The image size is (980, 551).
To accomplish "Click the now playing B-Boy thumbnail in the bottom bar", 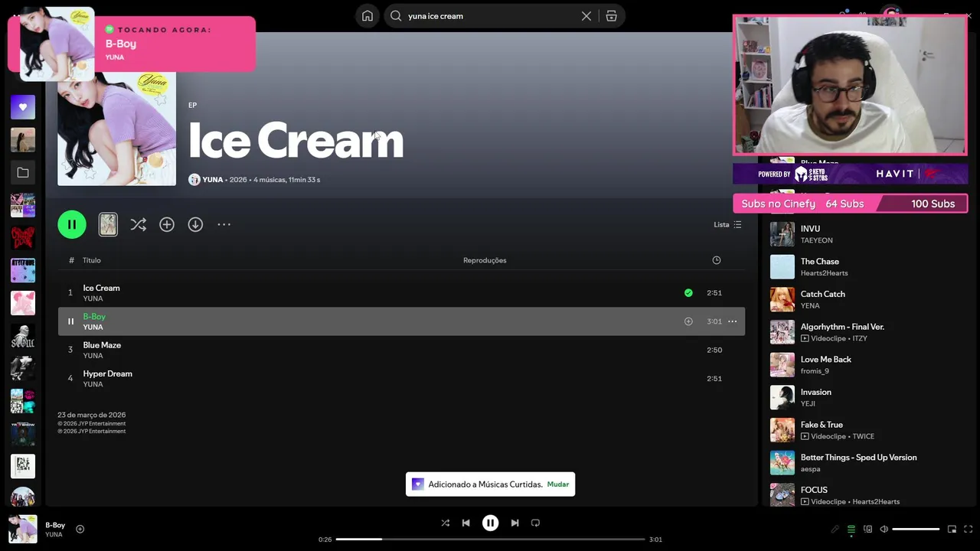I will click(23, 529).
